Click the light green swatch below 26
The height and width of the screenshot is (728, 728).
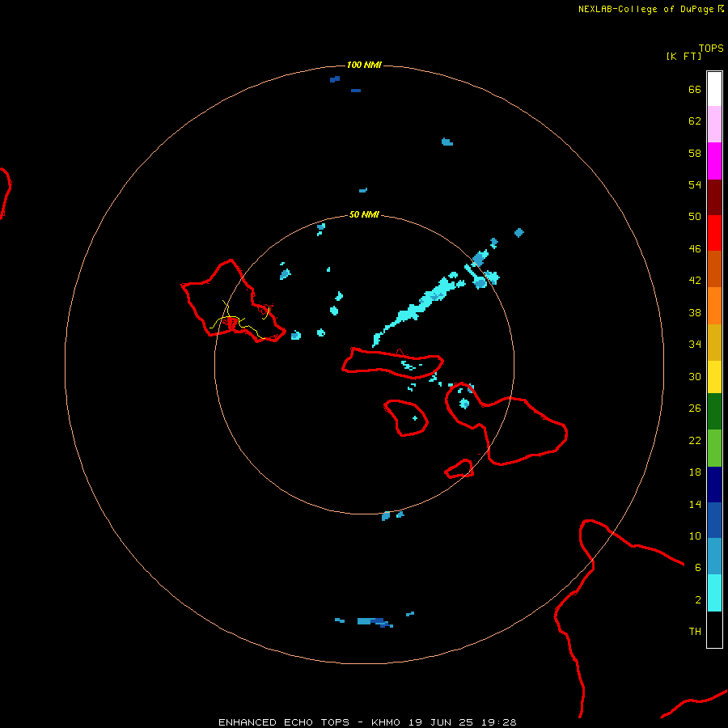714,448
